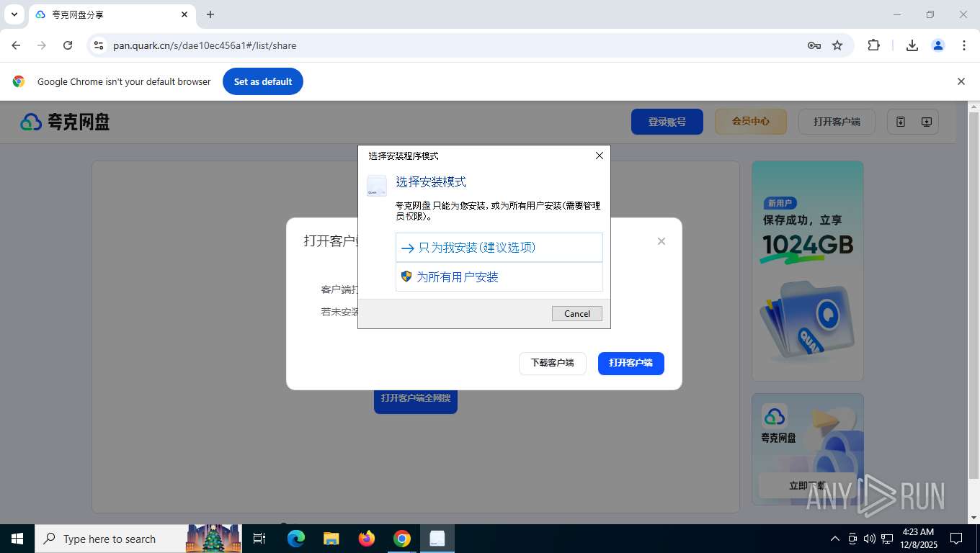Click Chrome icon in taskbar
The image size is (980, 553).
point(402,539)
